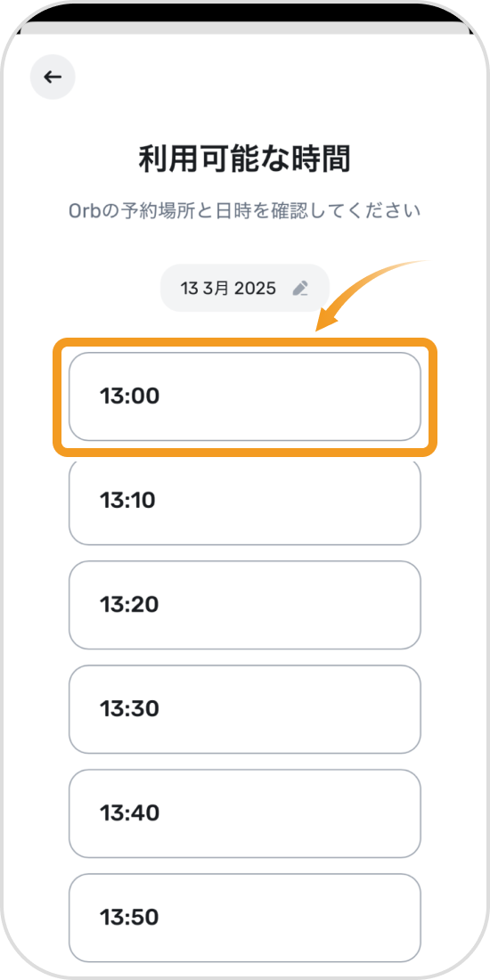This screenshot has width=490, height=980.
Task: Select the 13:00 time slot
Action: point(245,396)
